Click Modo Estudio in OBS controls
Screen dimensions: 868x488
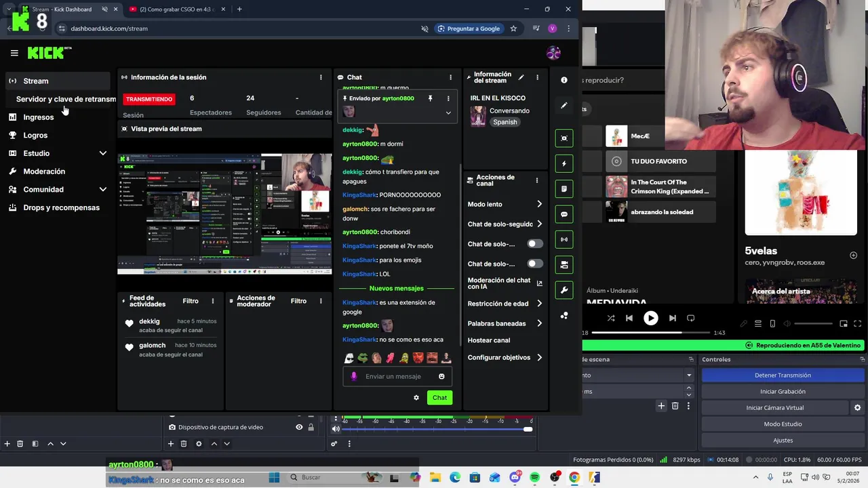[x=783, y=424]
